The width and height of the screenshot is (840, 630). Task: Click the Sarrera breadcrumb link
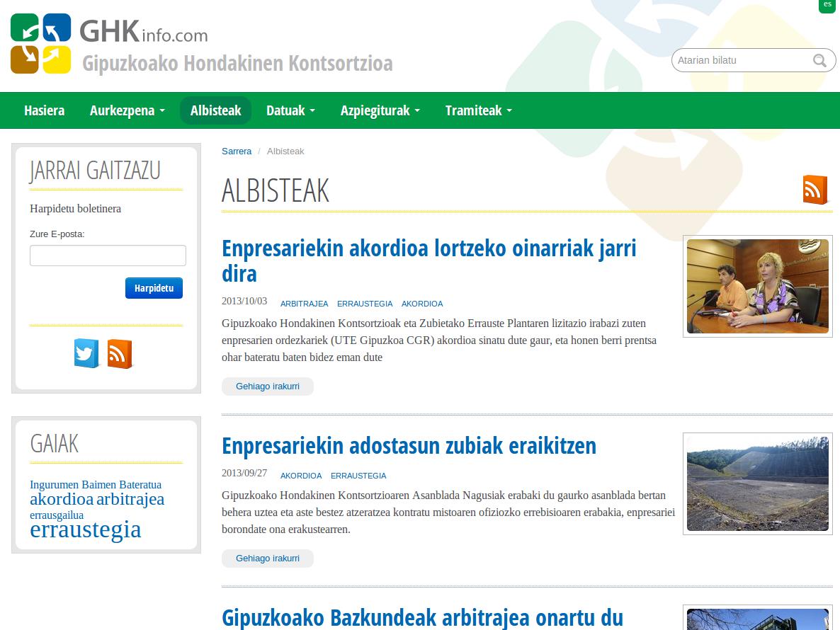(x=236, y=151)
